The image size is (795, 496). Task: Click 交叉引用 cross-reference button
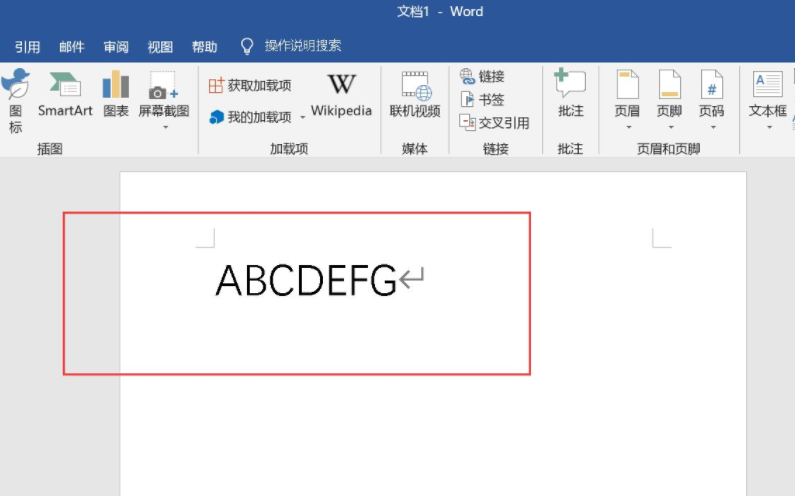[494, 122]
